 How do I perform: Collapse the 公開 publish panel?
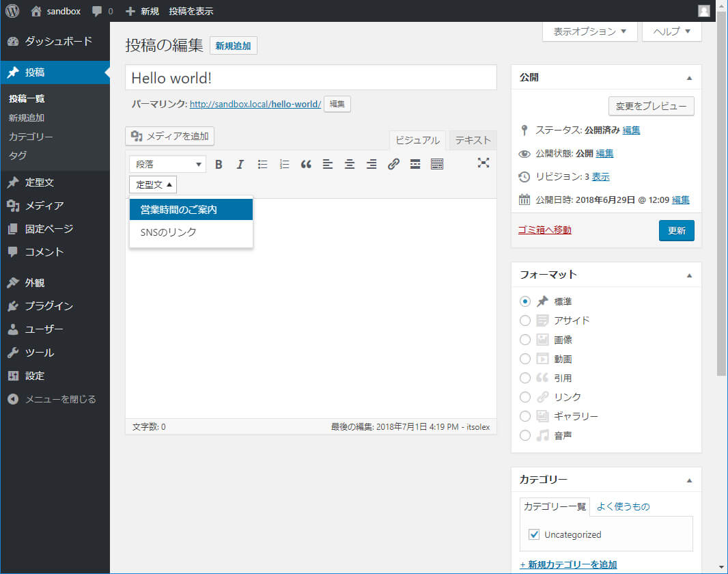pos(689,78)
